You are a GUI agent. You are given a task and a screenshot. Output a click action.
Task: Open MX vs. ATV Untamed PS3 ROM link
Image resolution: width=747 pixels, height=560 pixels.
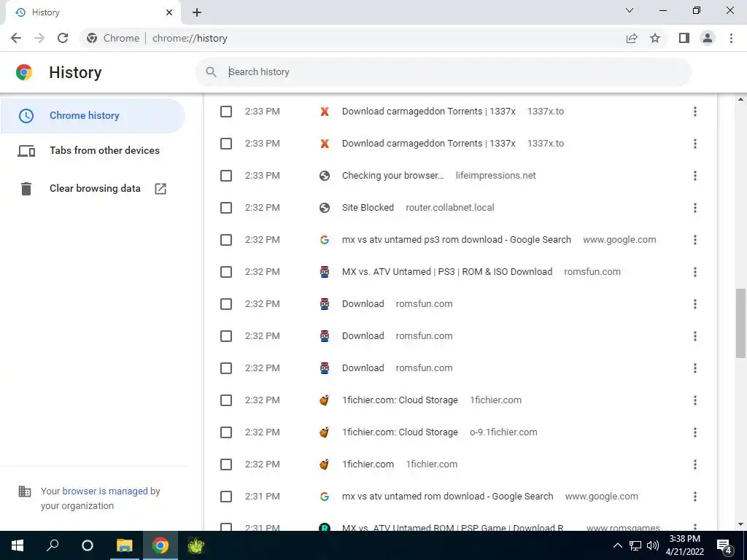click(x=447, y=272)
